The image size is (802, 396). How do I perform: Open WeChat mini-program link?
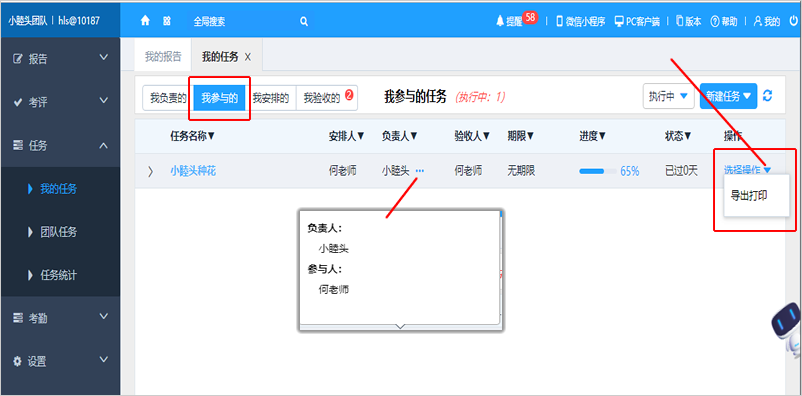point(581,21)
